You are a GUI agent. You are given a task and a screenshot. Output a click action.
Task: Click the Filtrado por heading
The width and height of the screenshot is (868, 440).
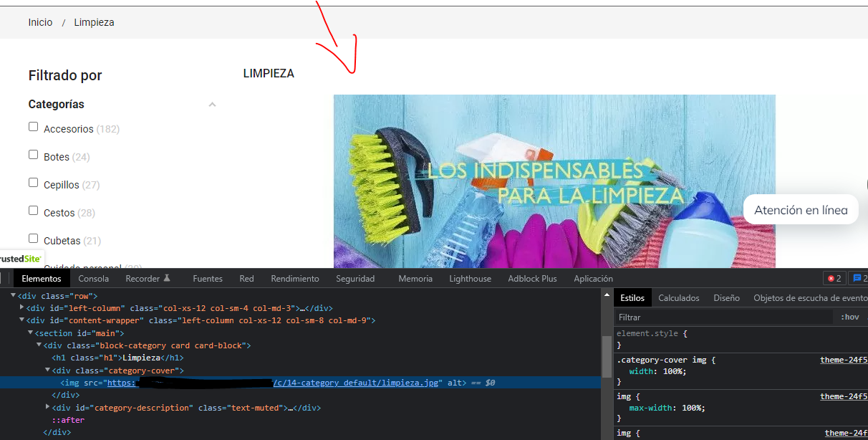coord(65,75)
